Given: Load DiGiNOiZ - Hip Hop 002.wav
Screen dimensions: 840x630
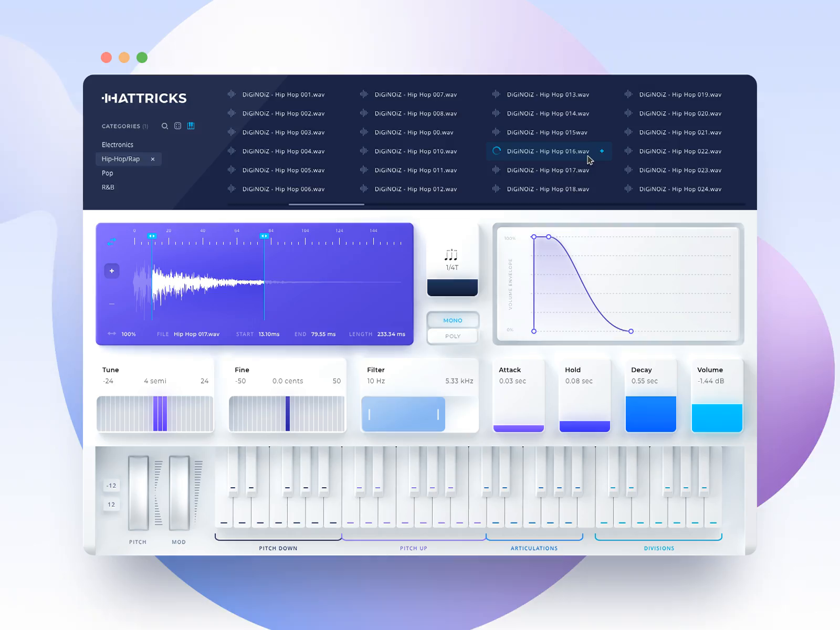Looking at the screenshot, I should click(283, 113).
